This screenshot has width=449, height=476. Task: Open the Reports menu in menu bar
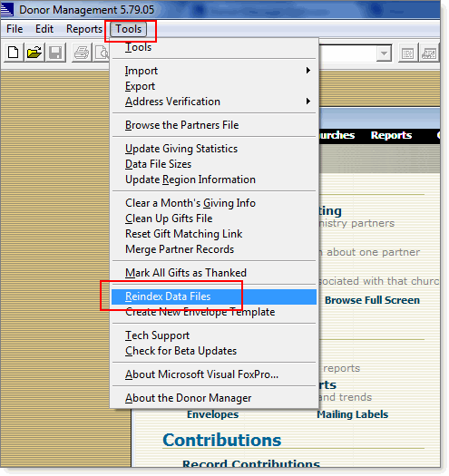pos(84,29)
